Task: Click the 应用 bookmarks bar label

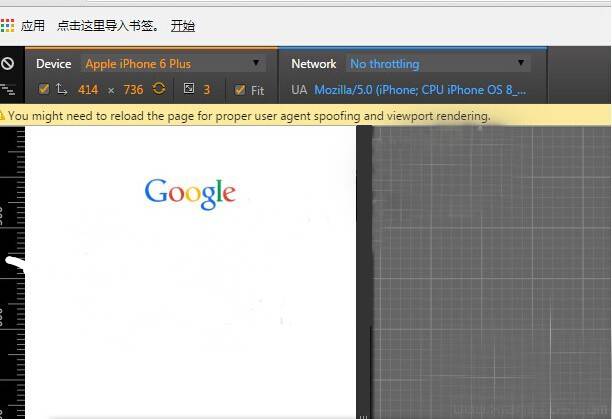Action: coord(33,26)
